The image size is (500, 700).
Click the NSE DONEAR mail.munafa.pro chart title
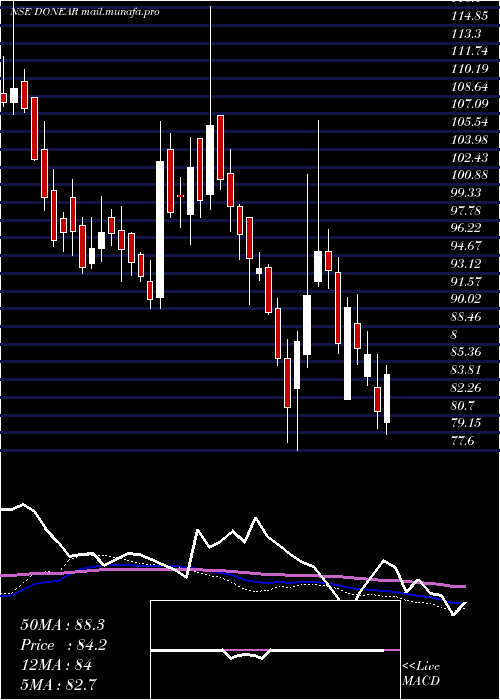click(84, 12)
